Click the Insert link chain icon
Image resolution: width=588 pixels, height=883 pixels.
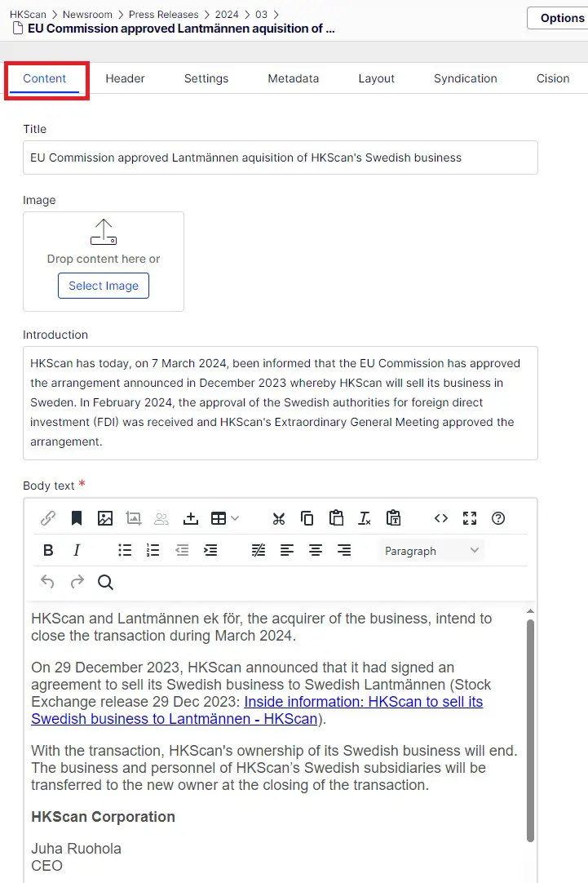tap(48, 518)
